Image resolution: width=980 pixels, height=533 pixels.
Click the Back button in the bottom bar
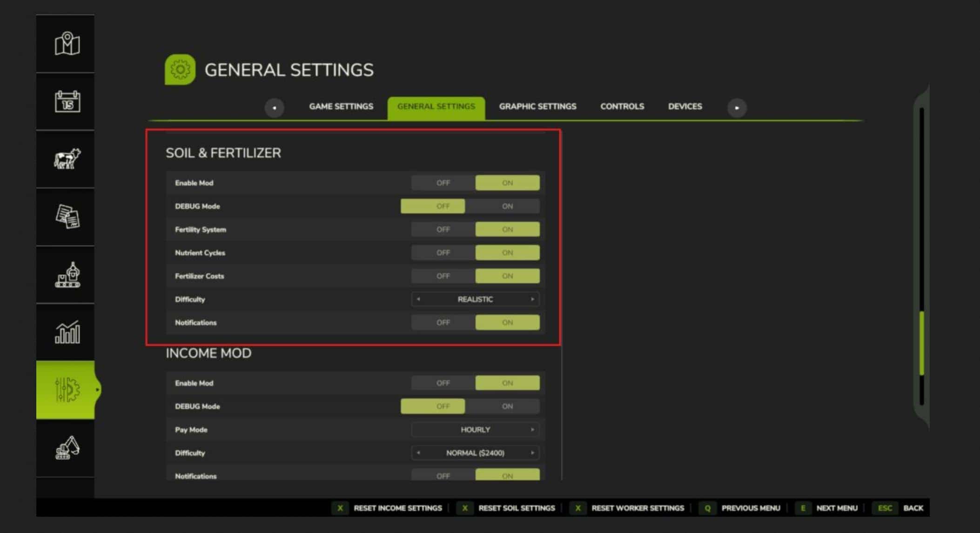coord(913,508)
